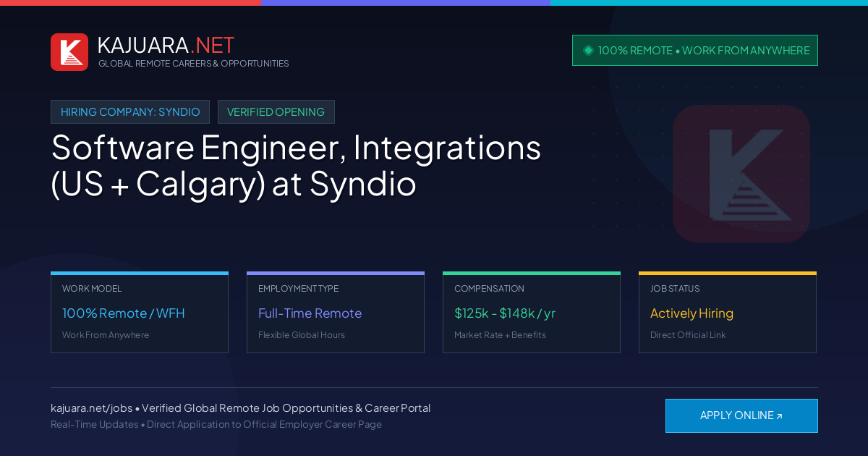Image resolution: width=868 pixels, height=456 pixels.
Task: Open the KAJUARA.NET site title
Action: coord(166,45)
